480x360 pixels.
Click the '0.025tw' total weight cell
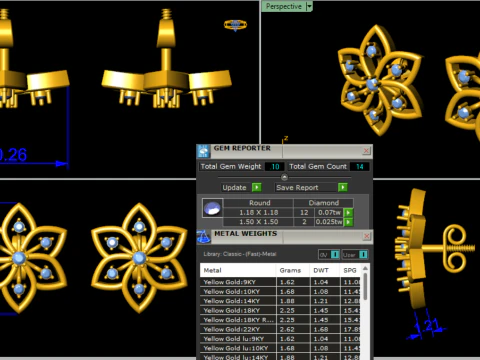pos(329,222)
